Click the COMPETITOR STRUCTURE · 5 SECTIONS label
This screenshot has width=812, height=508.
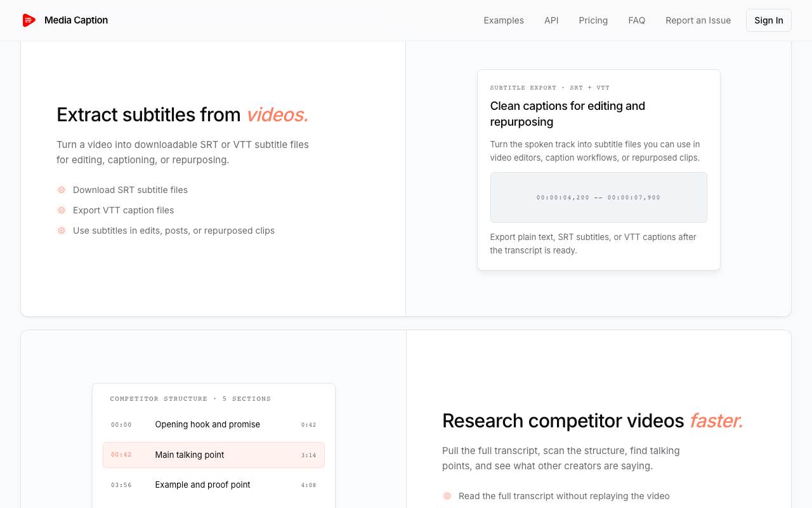click(190, 399)
